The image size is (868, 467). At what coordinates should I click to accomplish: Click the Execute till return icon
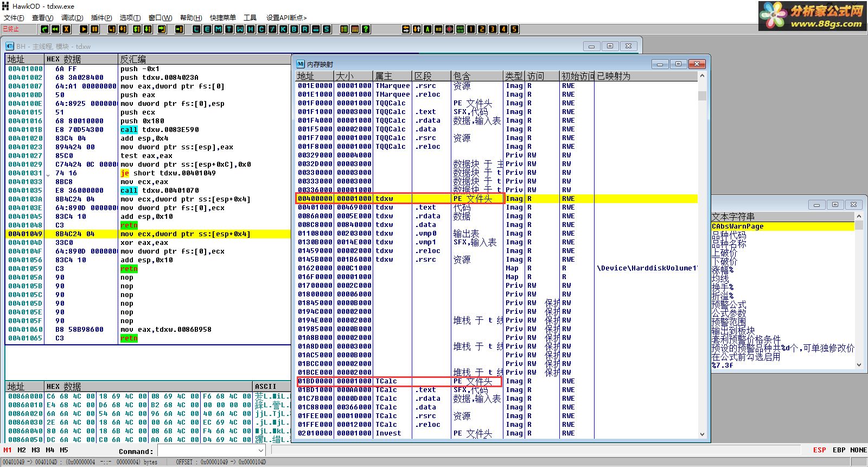(162, 29)
